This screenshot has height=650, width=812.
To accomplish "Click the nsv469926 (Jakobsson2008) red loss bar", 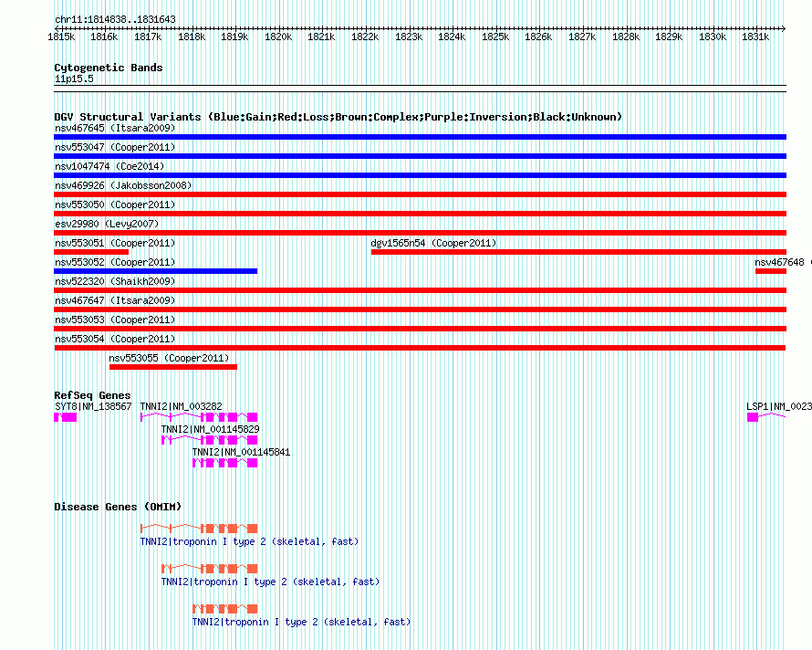I will pos(420,194).
